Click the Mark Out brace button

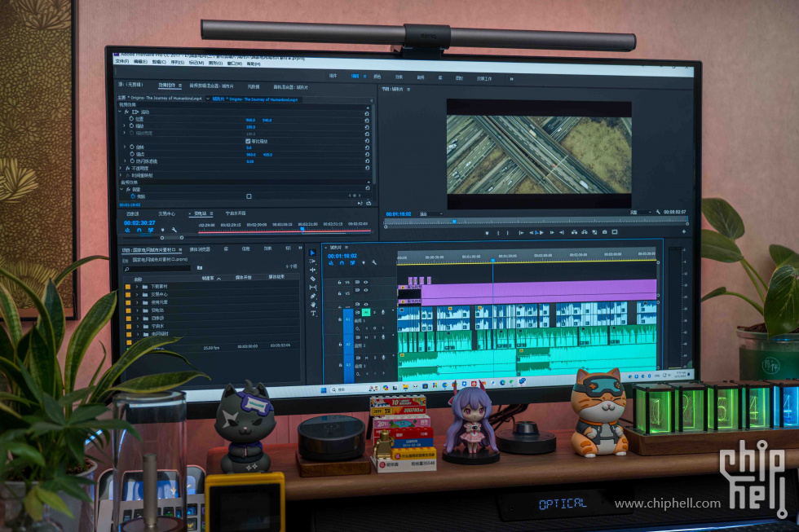[x=507, y=233]
